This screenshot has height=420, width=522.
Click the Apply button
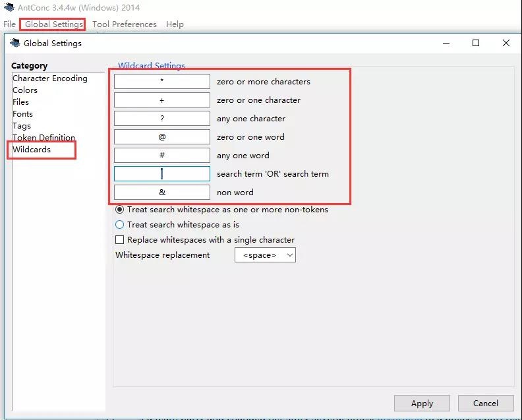(422, 404)
